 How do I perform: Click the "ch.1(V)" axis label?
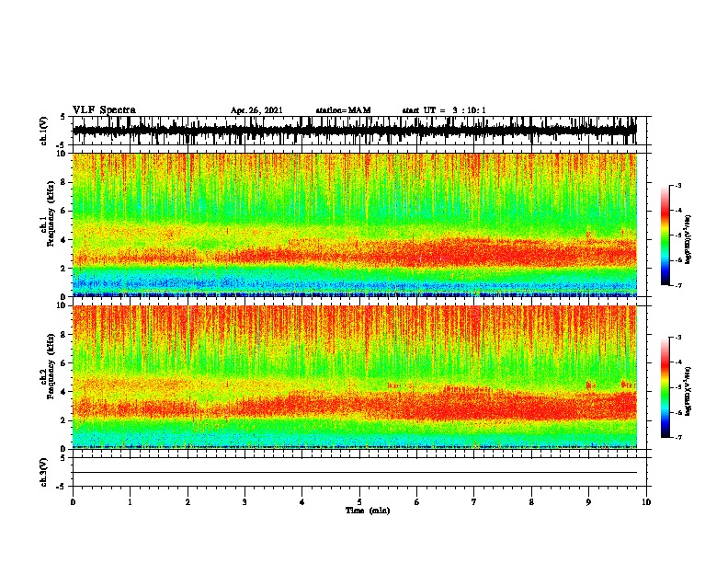click(44, 131)
